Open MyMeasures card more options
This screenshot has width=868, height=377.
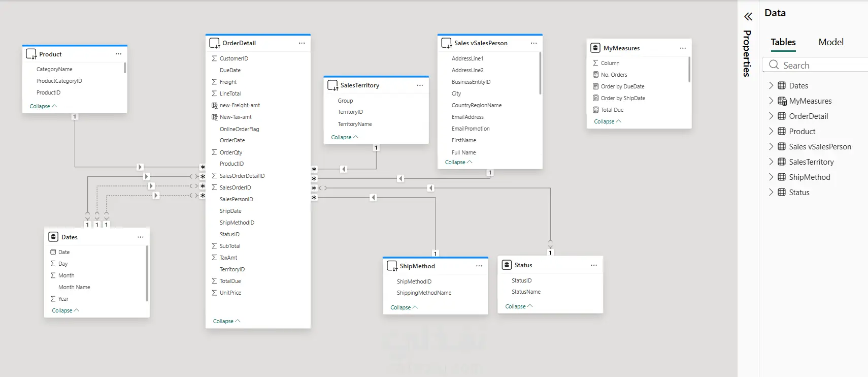(683, 48)
